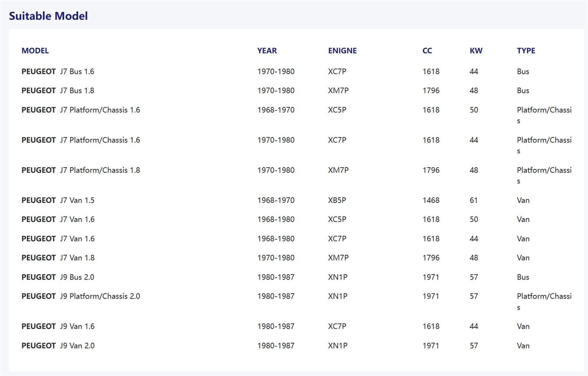Click engine XN1P in J9 Van 2.0 row
Image resolution: width=588 pixels, height=376 pixels.
(x=338, y=345)
